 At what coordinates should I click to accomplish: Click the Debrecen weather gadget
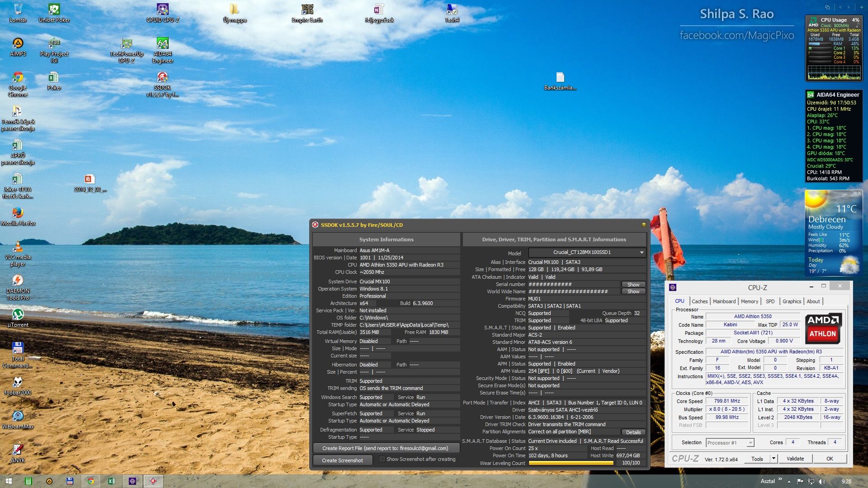pyautogui.click(x=834, y=233)
